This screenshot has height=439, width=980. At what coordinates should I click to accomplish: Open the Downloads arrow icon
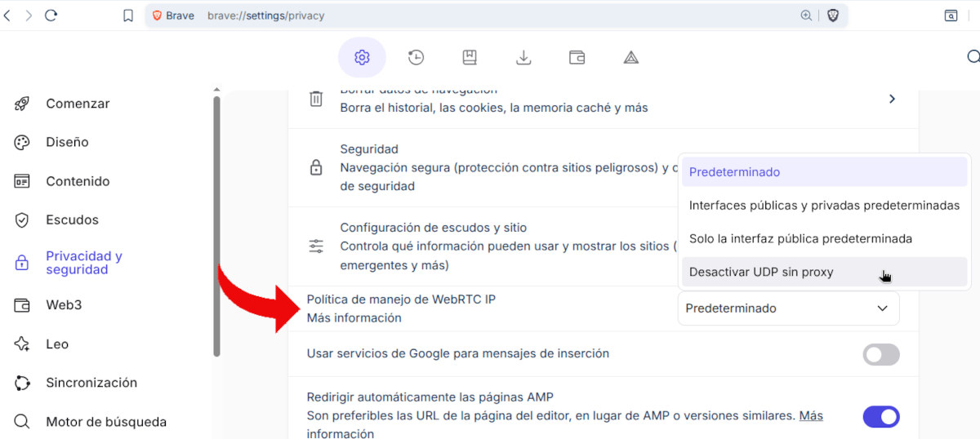[x=523, y=57]
